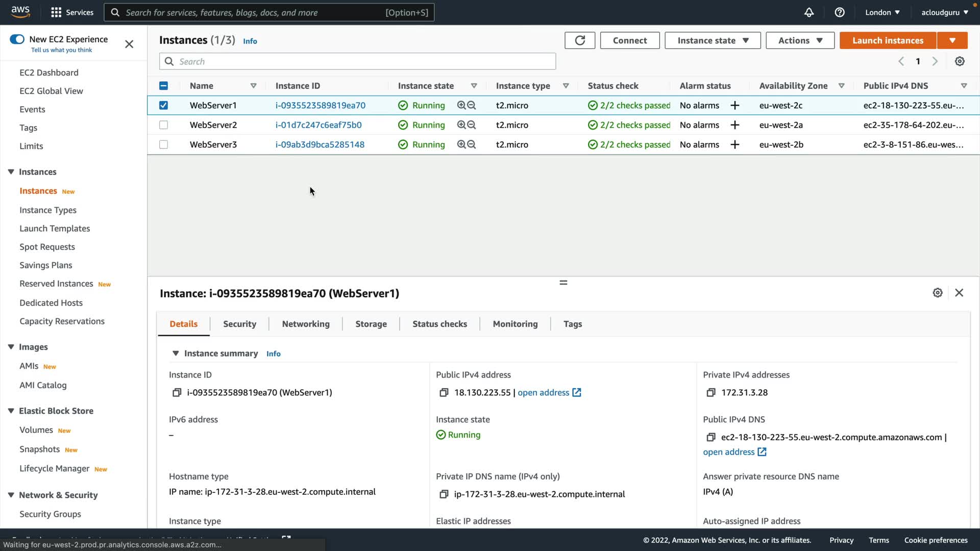The image size is (980, 551).
Task: Click the refresh instances icon button
Action: point(580,40)
